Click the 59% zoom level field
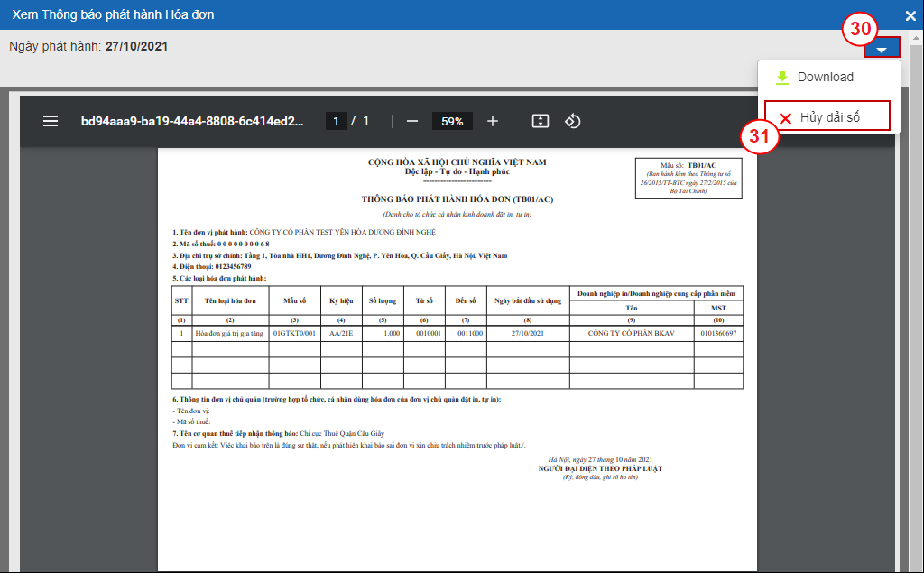Image resolution: width=924 pixels, height=573 pixels. point(452,122)
